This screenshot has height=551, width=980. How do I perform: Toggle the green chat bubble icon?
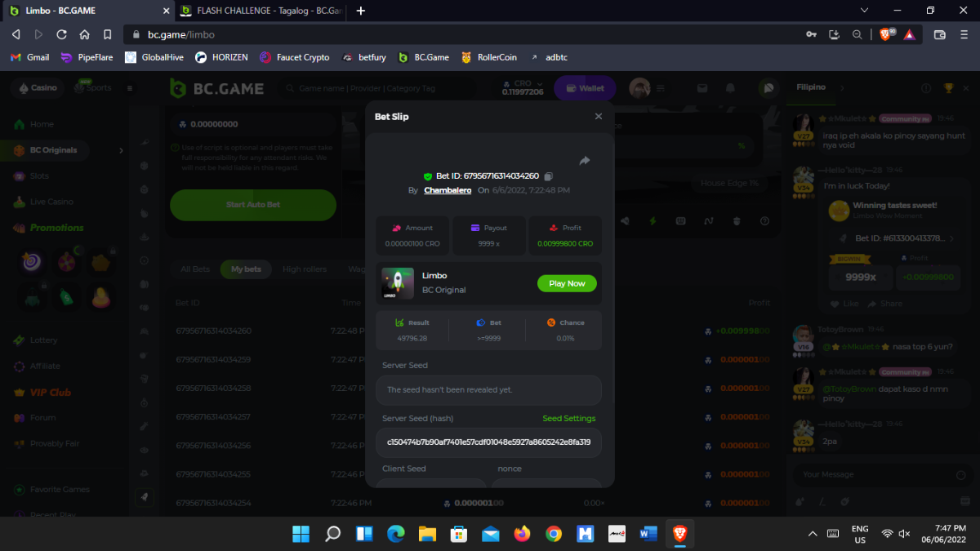[767, 88]
